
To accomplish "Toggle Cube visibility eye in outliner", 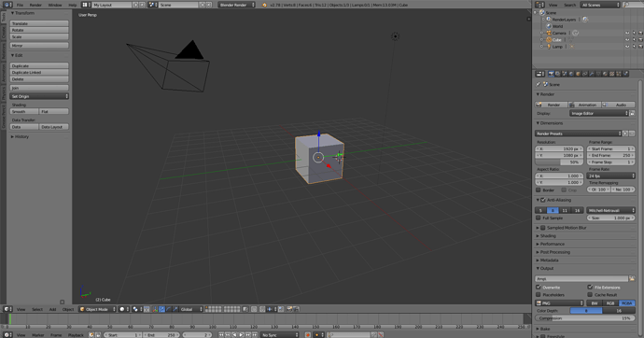I will pyautogui.click(x=627, y=40).
